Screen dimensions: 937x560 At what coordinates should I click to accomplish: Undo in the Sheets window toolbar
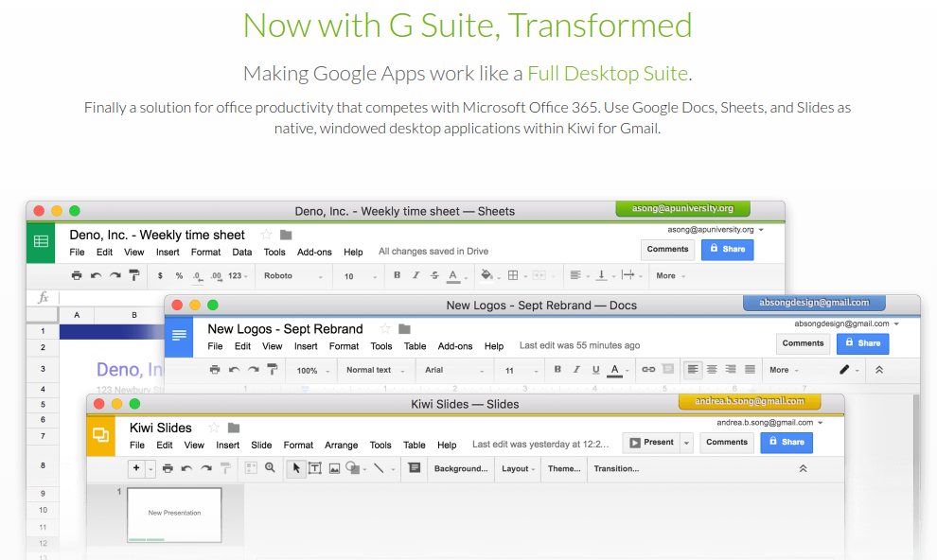click(96, 275)
